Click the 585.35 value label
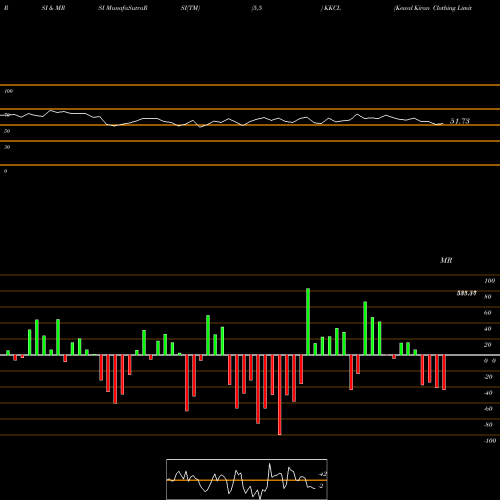The width and height of the screenshot is (500, 500). [x=466, y=293]
